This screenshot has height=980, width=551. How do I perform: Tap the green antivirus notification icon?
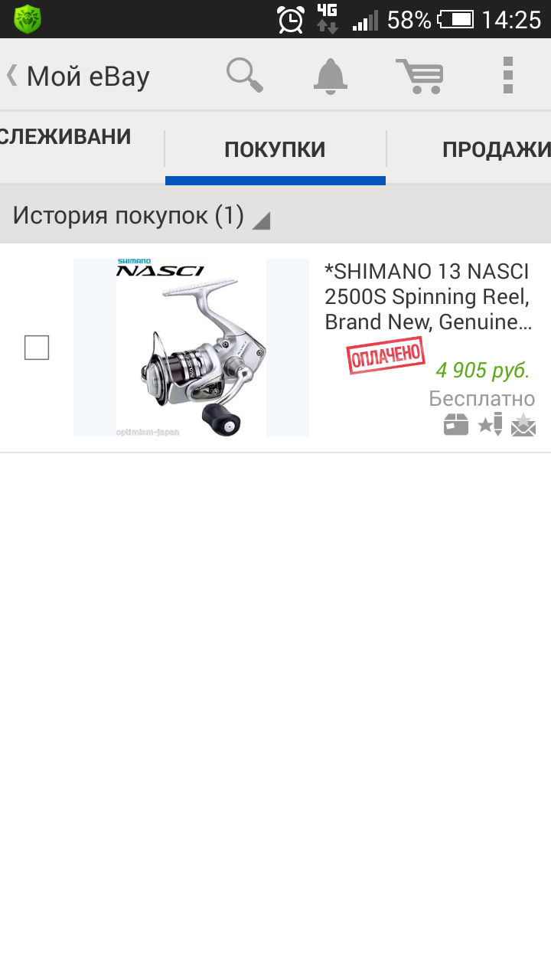tap(28, 18)
